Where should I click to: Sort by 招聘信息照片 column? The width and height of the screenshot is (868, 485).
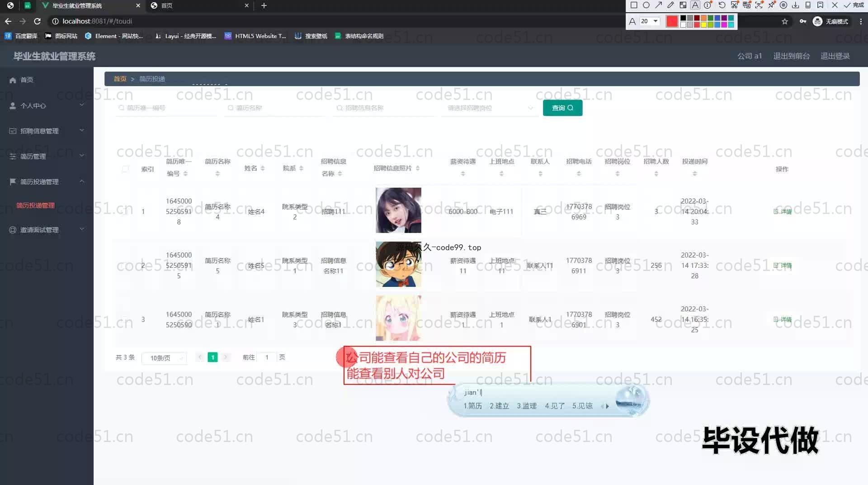418,168
